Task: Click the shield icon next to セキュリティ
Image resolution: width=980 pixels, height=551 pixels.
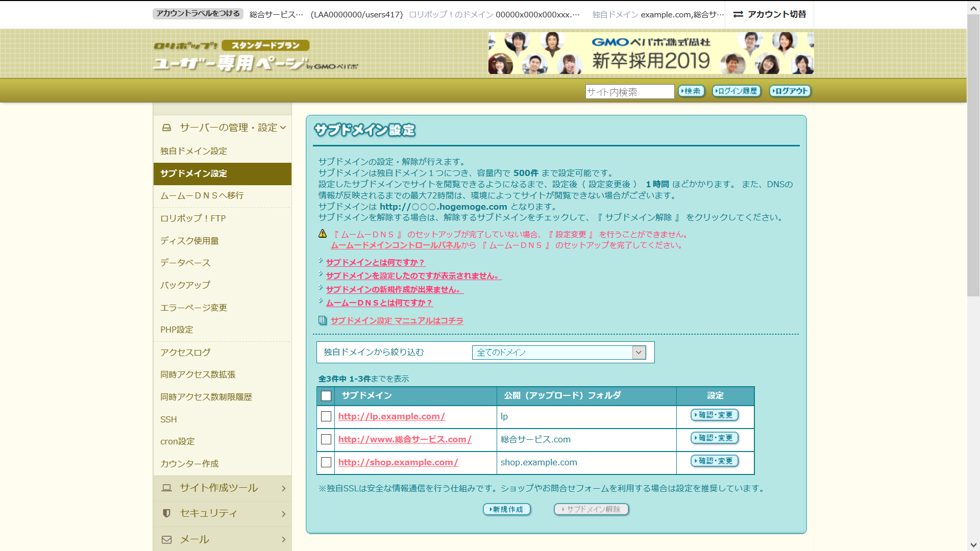Action: pyautogui.click(x=166, y=513)
